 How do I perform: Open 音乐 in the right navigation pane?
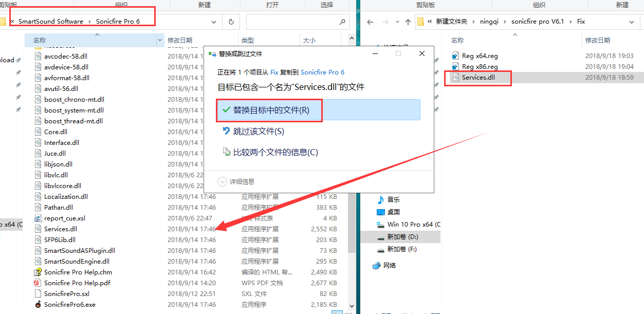(x=393, y=199)
